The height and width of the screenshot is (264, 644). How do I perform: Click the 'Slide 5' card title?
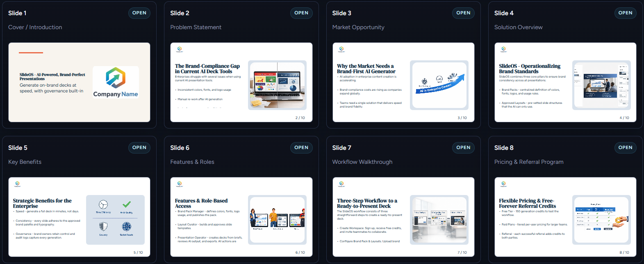pos(18,148)
